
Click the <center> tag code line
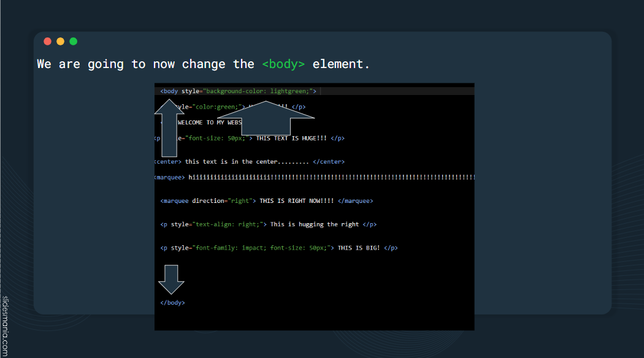(250, 162)
